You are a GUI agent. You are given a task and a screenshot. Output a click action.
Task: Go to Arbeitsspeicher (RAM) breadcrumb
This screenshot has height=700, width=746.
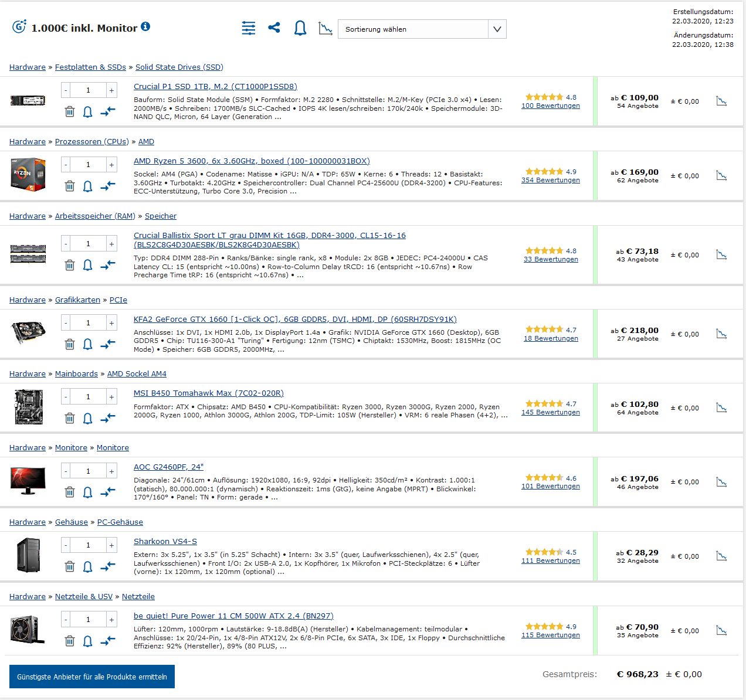[95, 216]
